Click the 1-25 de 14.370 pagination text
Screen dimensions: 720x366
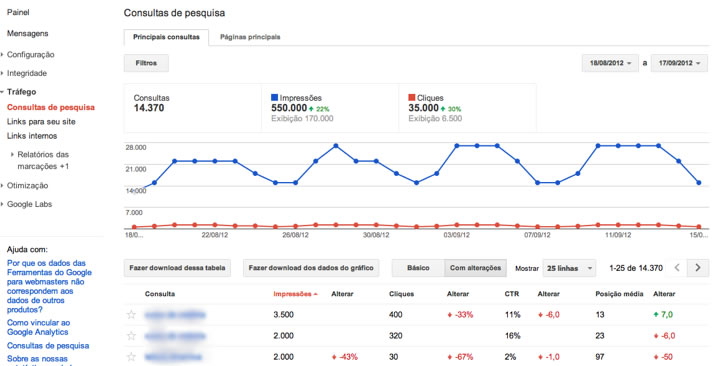(636, 268)
